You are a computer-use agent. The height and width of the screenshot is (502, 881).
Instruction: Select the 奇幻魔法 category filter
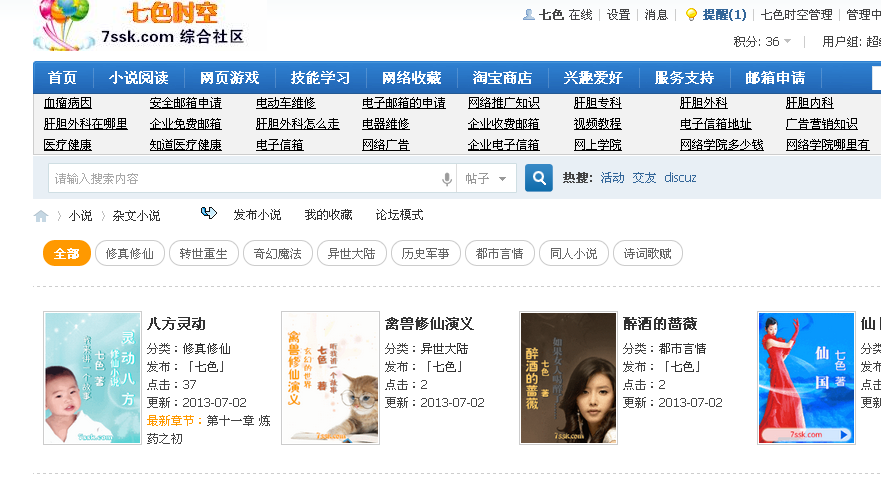[278, 254]
